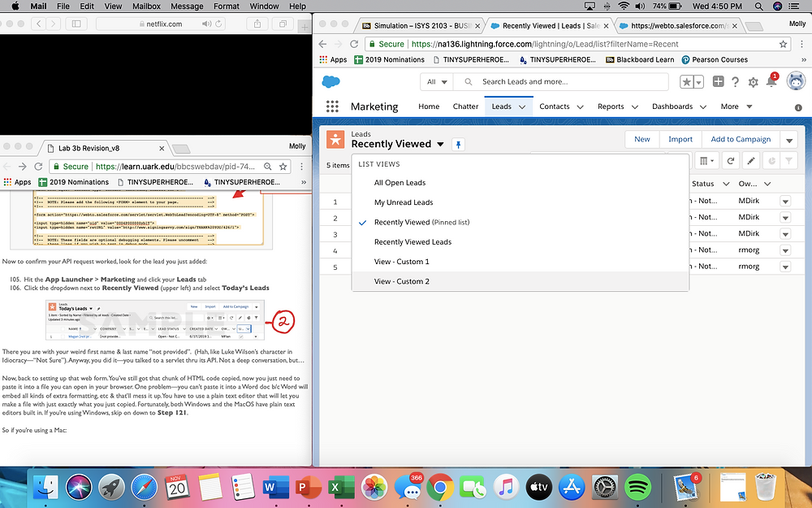Viewport: 812px width, 508px height.
Task: Toggle Safari sidebar in Netflix window
Action: [x=76, y=24]
